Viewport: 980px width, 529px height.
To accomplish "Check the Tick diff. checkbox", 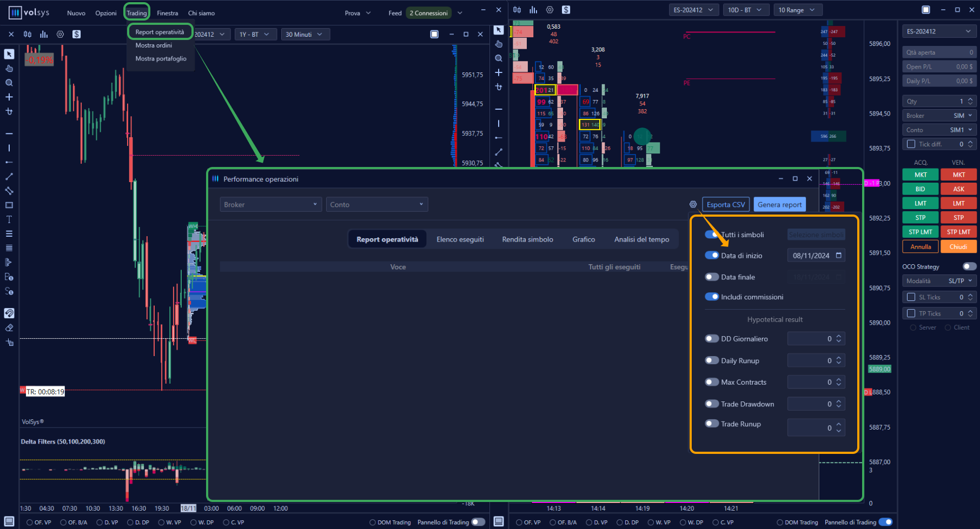I will click(911, 144).
